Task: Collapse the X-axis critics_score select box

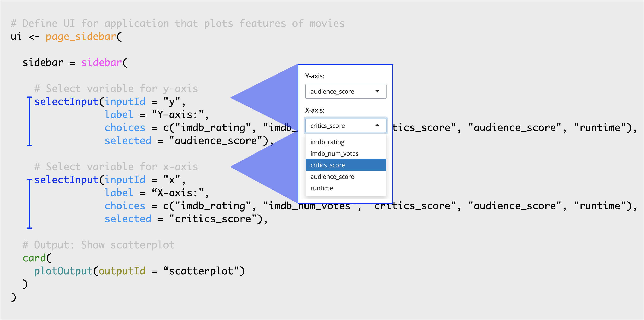Action: coord(345,126)
